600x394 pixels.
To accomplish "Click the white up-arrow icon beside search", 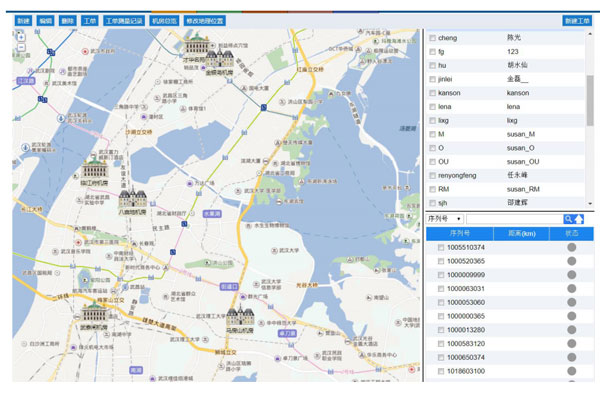I will tap(579, 219).
